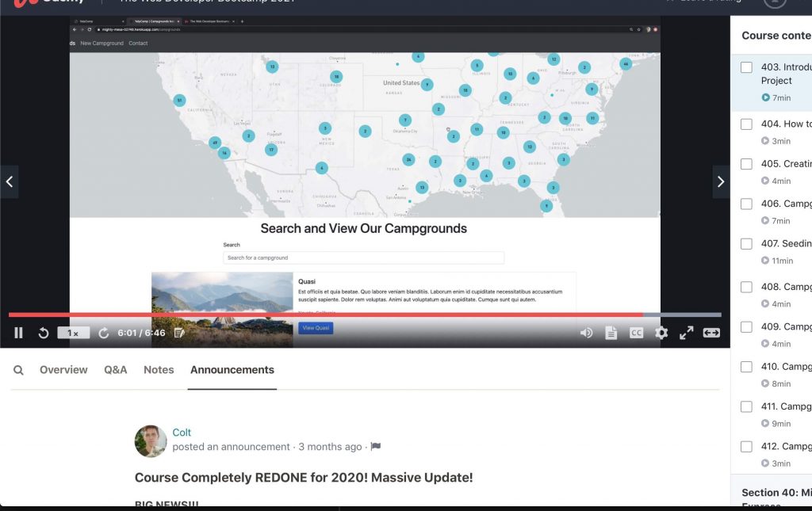Click the play icon beside 8min

765,383
